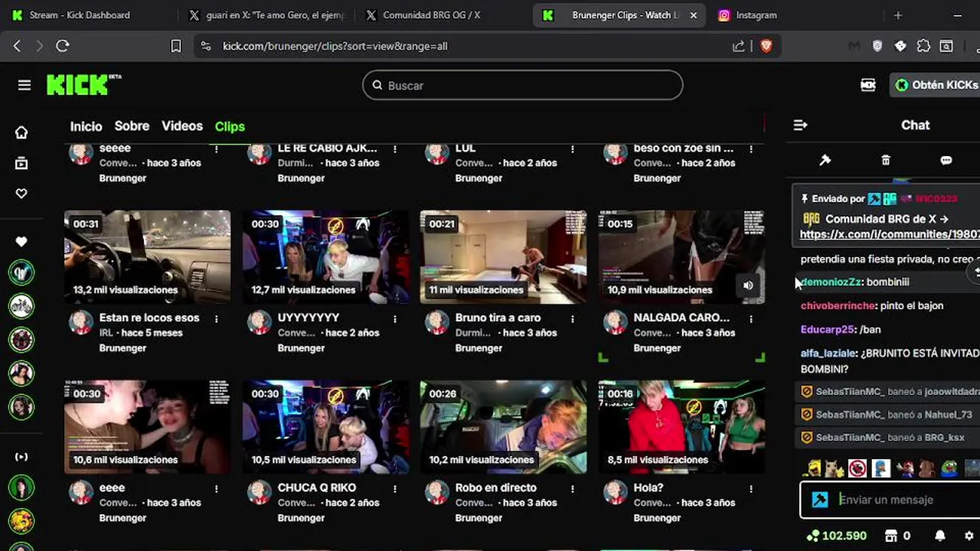This screenshot has height=551, width=980.
Task: Pick the Pocoyo emote in quick emotes
Action: pyautogui.click(x=881, y=468)
